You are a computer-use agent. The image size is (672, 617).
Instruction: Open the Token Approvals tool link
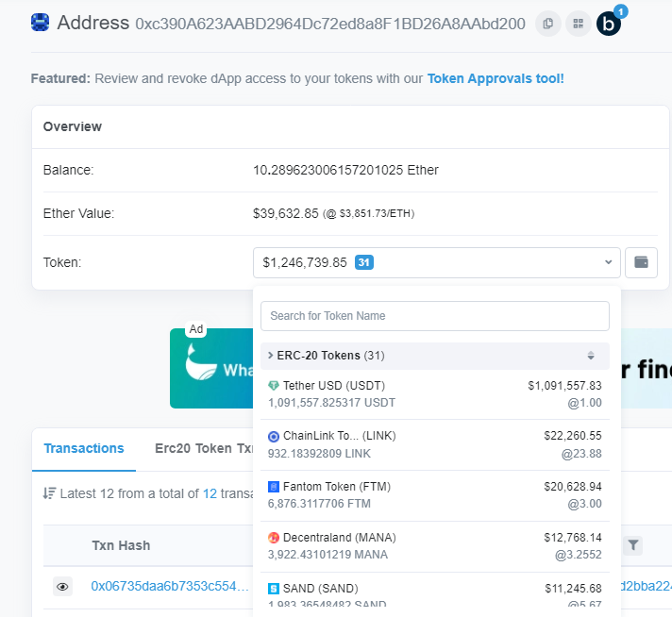pos(496,78)
